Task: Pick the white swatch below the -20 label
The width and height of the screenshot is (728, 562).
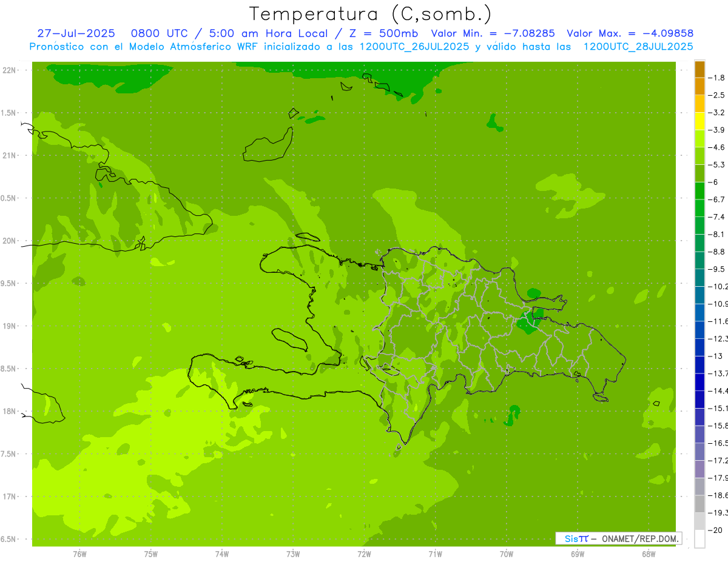Action: coord(699,539)
